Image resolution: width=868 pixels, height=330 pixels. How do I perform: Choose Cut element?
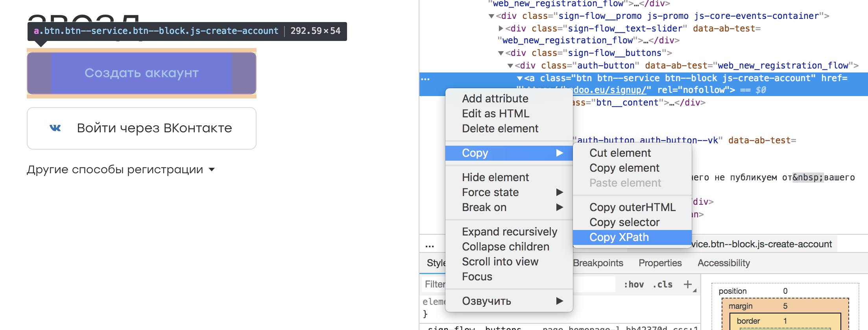coord(632,153)
